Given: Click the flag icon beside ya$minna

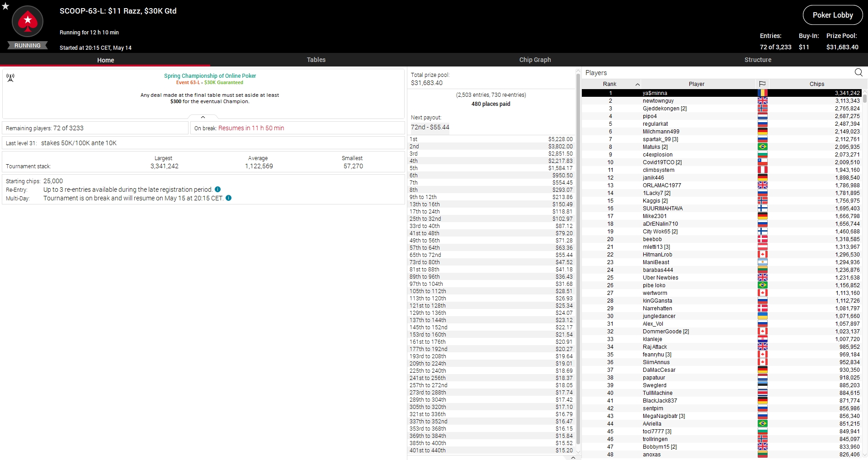Looking at the screenshot, I should click(762, 93).
